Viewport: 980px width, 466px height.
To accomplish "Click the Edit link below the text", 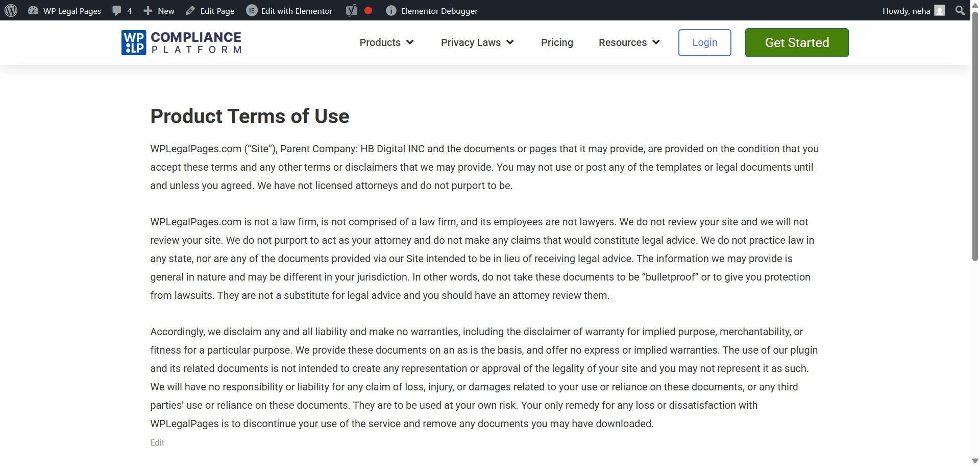I will pos(157,442).
